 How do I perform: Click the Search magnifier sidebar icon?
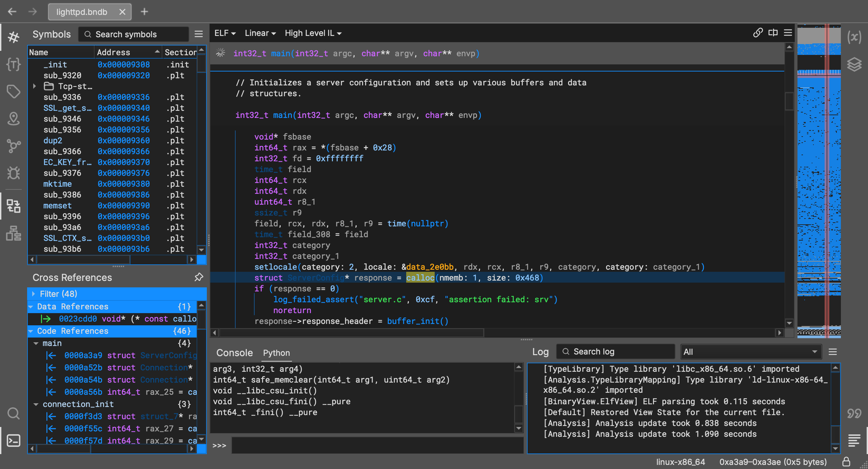(x=14, y=413)
